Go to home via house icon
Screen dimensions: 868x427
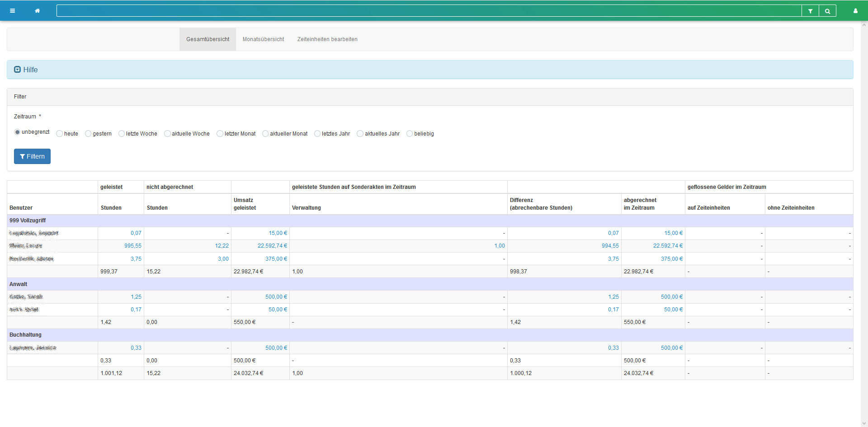tap(38, 11)
